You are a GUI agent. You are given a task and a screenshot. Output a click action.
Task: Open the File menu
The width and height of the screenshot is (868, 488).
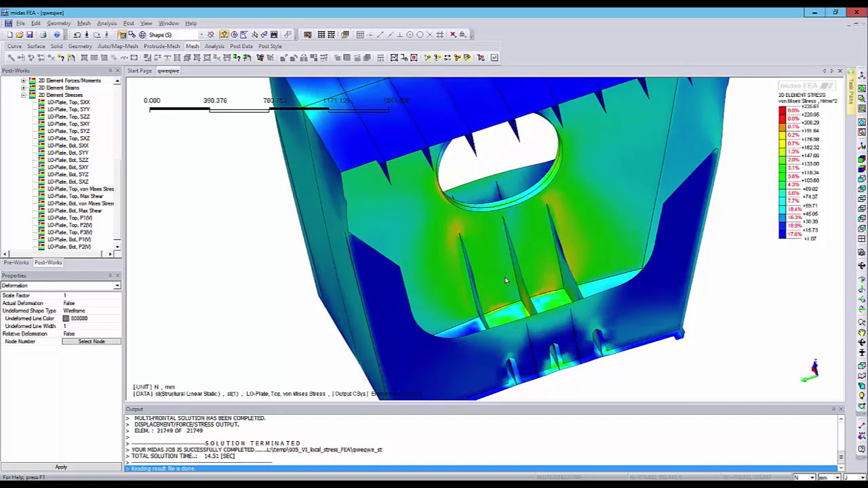20,23
